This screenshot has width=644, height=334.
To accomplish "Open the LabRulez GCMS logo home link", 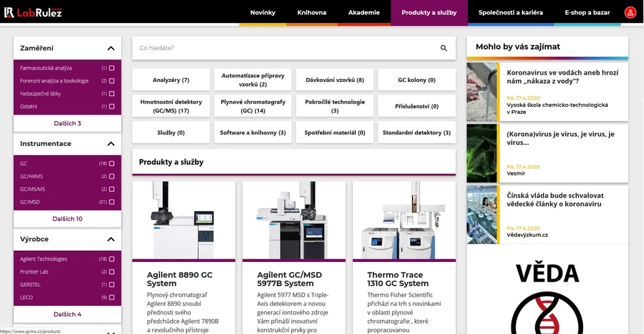I will point(33,12).
